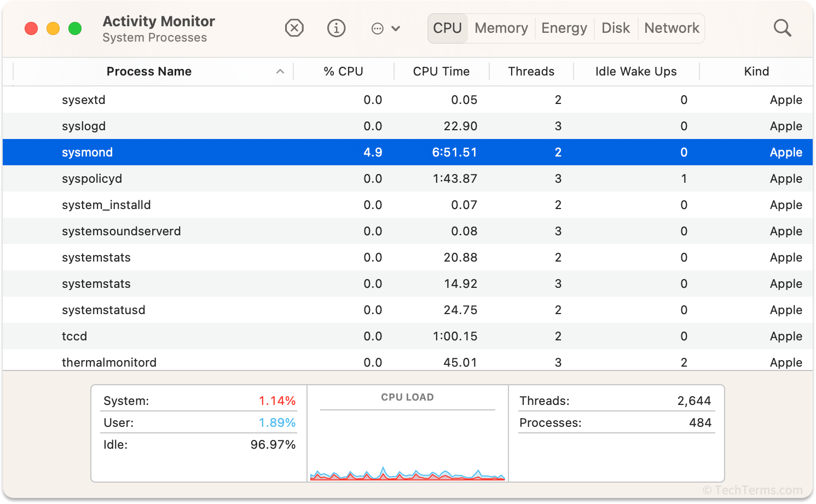Click the 1:43.87 CPU time cell
The height and width of the screenshot is (504, 816).
455,179
